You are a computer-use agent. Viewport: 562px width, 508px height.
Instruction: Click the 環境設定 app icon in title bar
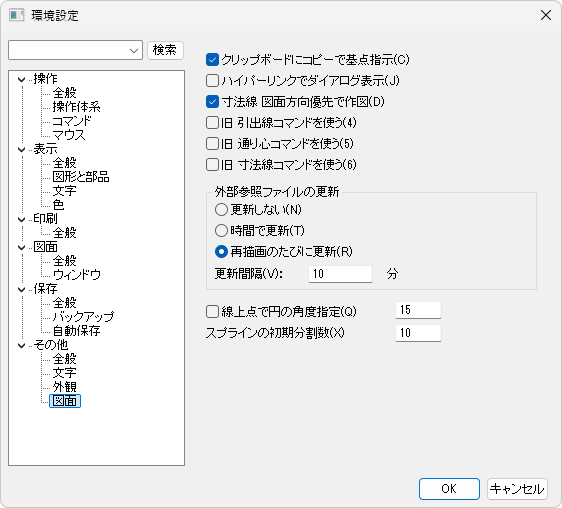(x=16, y=15)
